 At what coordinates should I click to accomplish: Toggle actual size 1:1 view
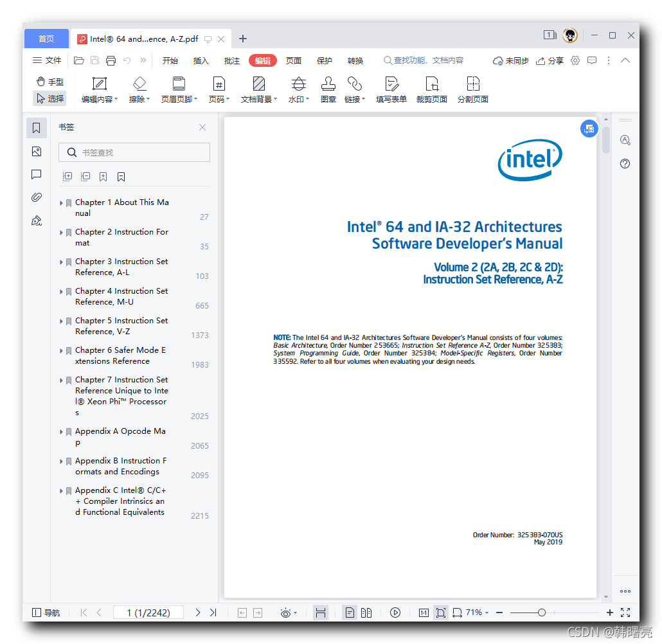pos(424,613)
